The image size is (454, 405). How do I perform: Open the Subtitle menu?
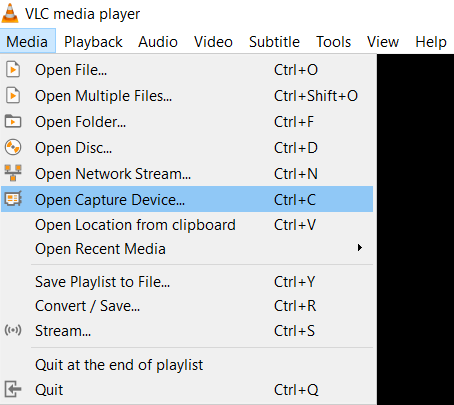click(274, 42)
